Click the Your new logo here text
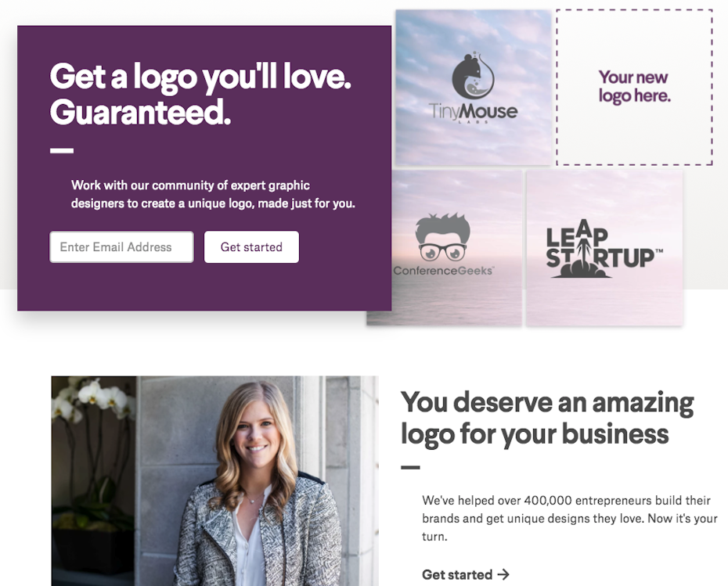The image size is (728, 586). click(x=634, y=86)
